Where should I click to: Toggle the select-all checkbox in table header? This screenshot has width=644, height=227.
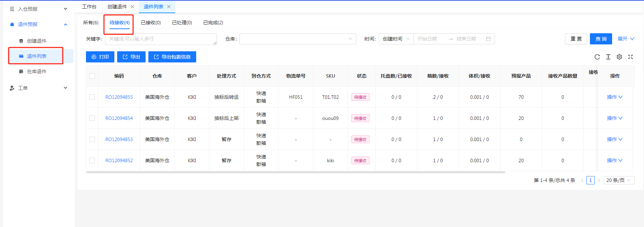(92, 76)
